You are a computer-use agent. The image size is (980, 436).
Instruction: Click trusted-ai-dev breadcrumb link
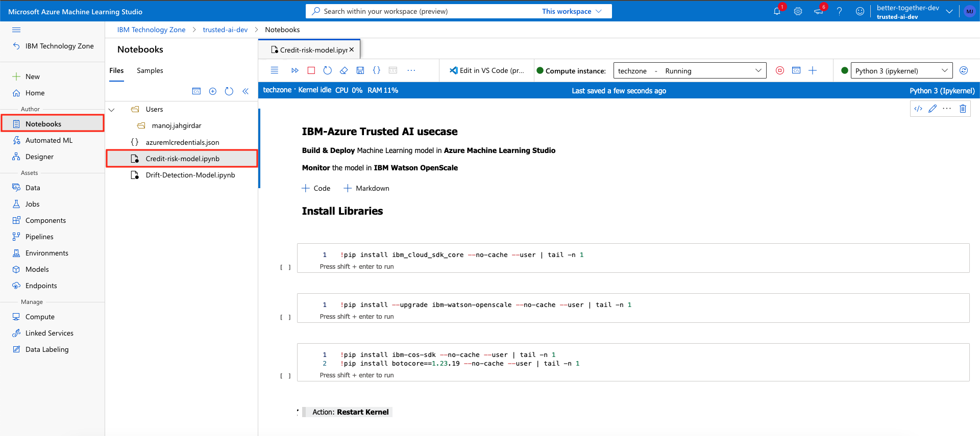[x=225, y=30]
